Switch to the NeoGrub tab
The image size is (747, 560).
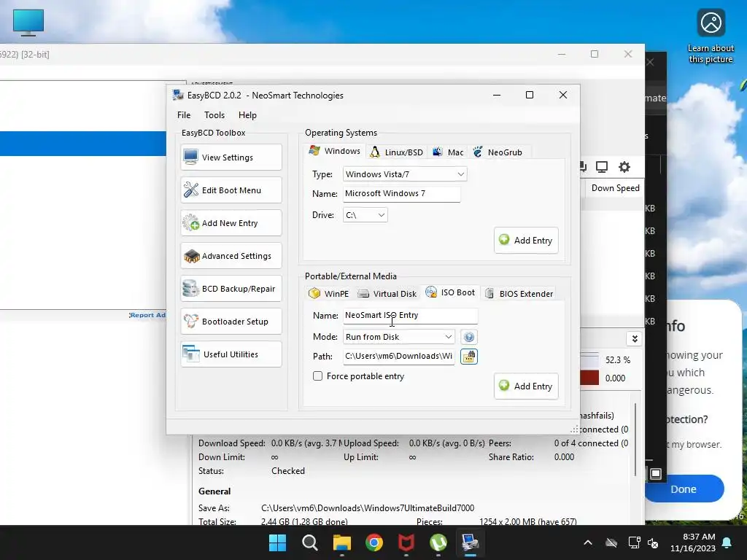pos(498,152)
